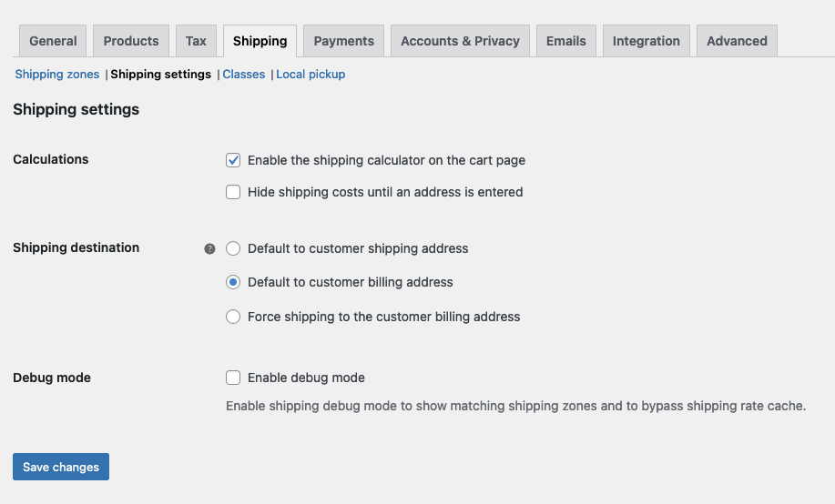
Task: Enable debug mode checkbox
Action: pyautogui.click(x=233, y=378)
